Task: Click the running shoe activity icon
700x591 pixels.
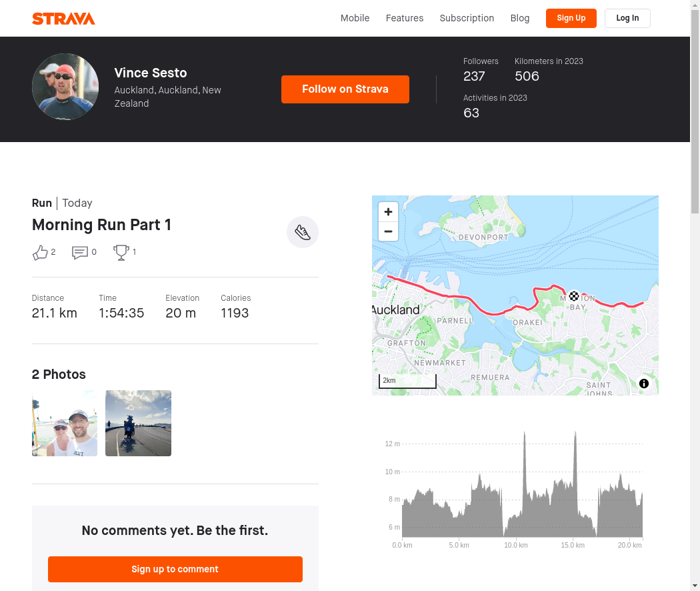Action: pyautogui.click(x=303, y=232)
